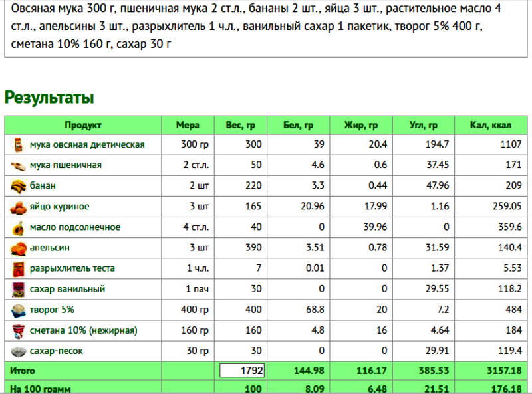Screen dimensions: 532x394
Task: Click the chicken egg product icon
Action: [18, 207]
